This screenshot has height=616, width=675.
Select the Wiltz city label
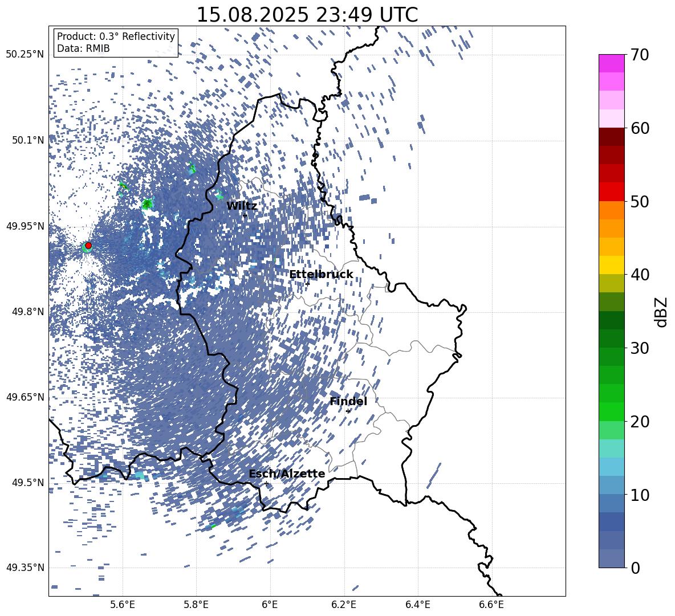[x=242, y=206]
